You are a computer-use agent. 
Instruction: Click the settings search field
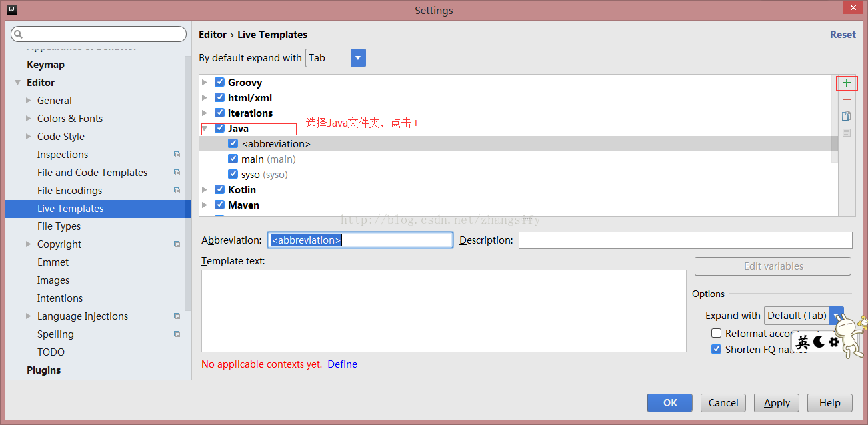point(99,34)
